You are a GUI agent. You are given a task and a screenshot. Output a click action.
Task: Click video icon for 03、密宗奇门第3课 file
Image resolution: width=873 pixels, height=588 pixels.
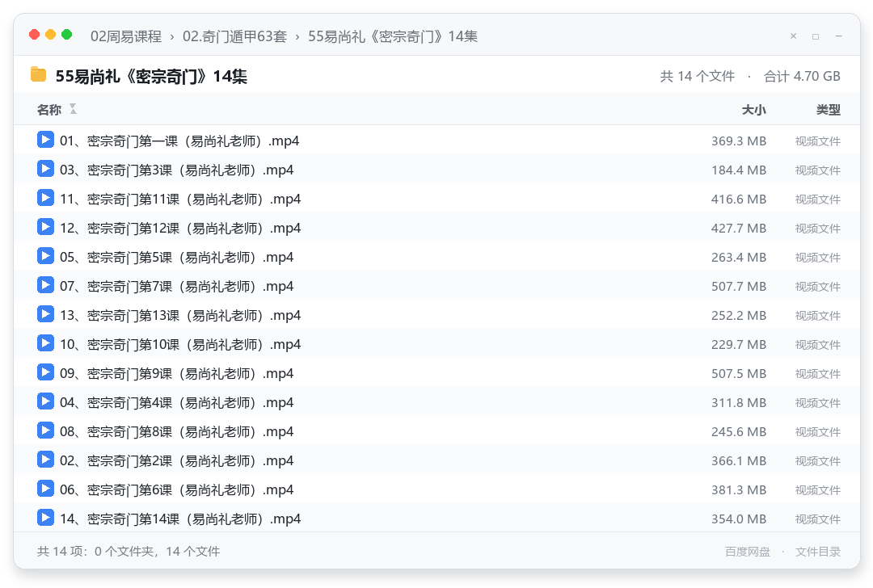pos(45,169)
